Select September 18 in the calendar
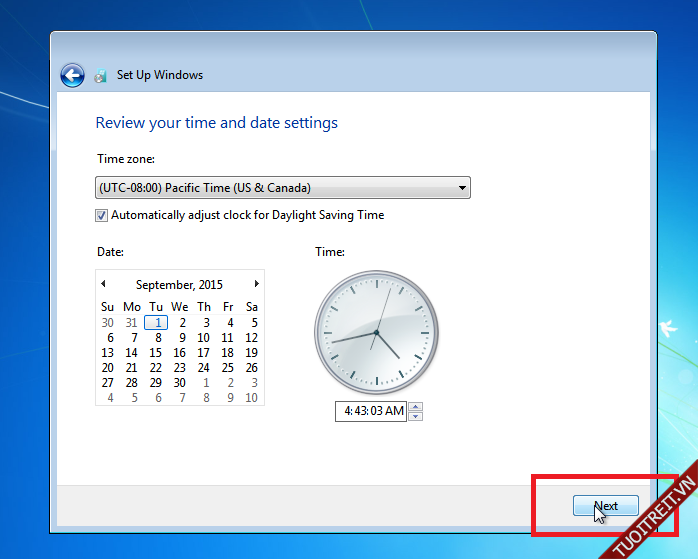This screenshot has height=559, width=698. coord(228,352)
